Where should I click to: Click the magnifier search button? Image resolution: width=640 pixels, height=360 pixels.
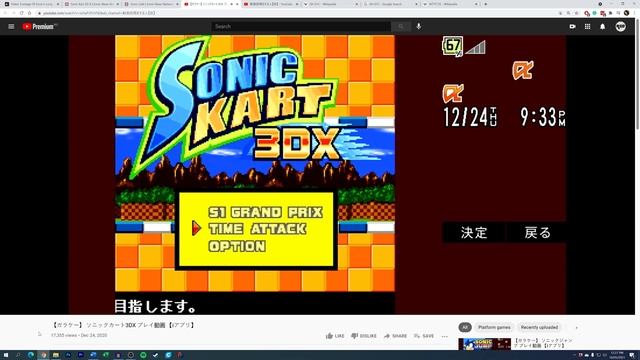(x=400, y=27)
